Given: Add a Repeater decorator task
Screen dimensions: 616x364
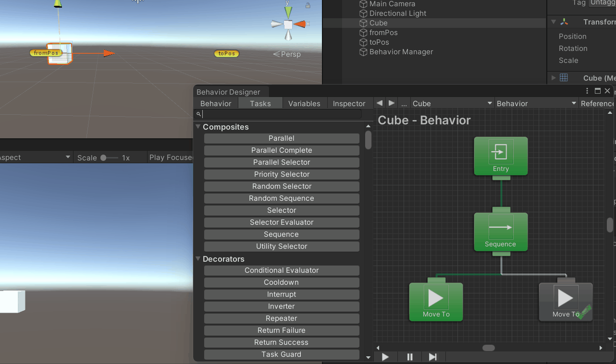Looking at the screenshot, I should (x=282, y=318).
